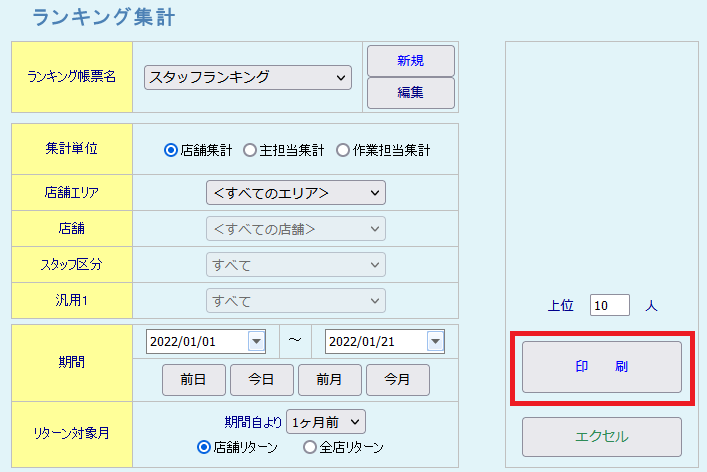
Task: Click the 編集 button
Action: click(x=410, y=93)
